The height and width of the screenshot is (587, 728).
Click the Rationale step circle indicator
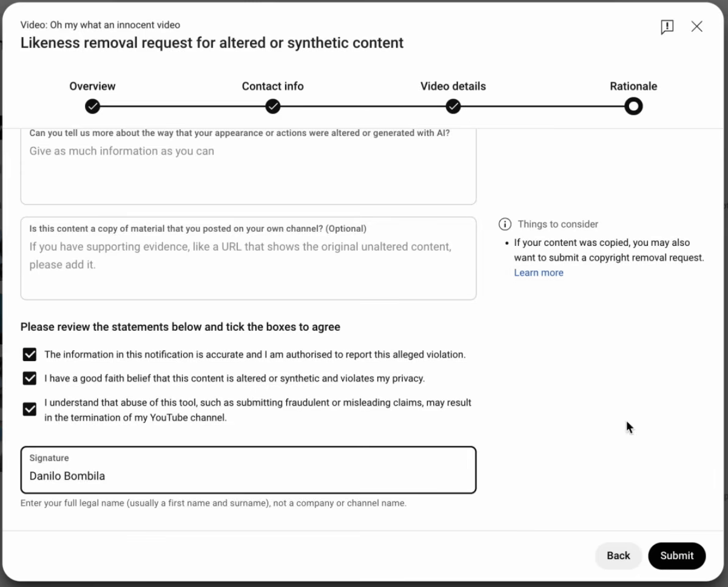(633, 107)
